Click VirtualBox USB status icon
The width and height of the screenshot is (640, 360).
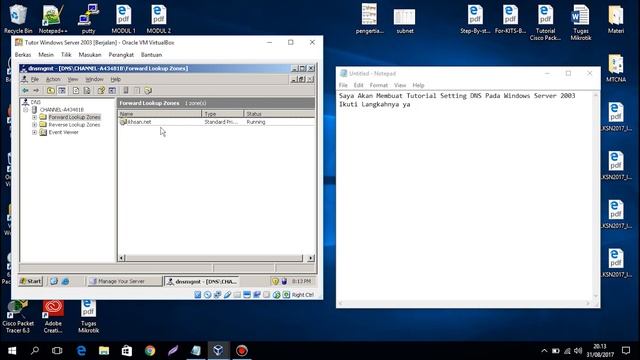pos(227,295)
